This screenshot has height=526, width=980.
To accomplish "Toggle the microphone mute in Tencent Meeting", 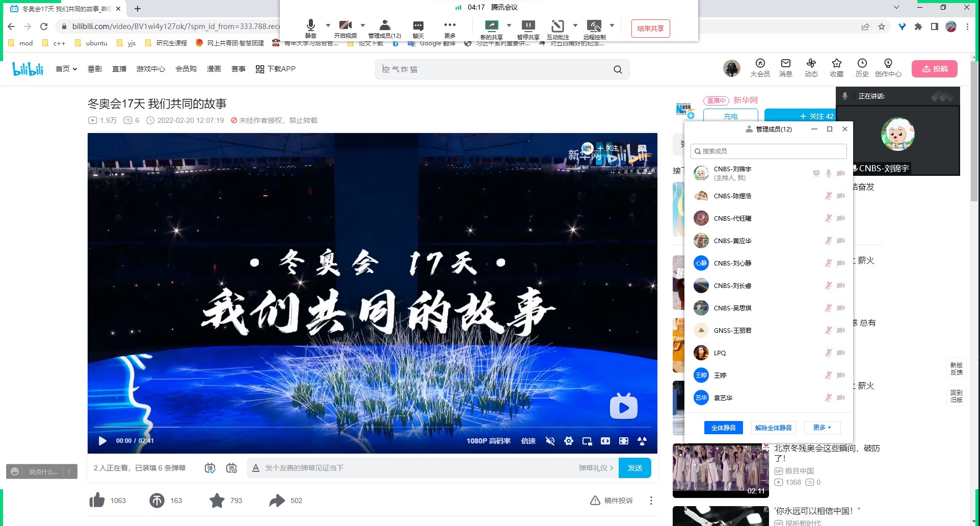I will point(311,29).
